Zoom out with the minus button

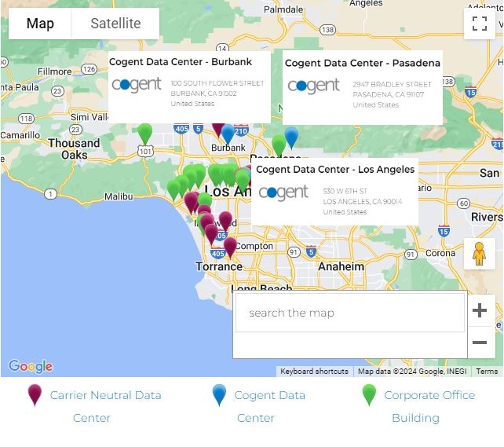pyautogui.click(x=480, y=343)
